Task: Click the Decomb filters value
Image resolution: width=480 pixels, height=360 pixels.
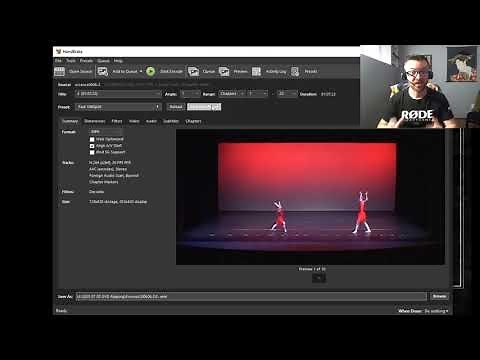Action: pos(96,192)
